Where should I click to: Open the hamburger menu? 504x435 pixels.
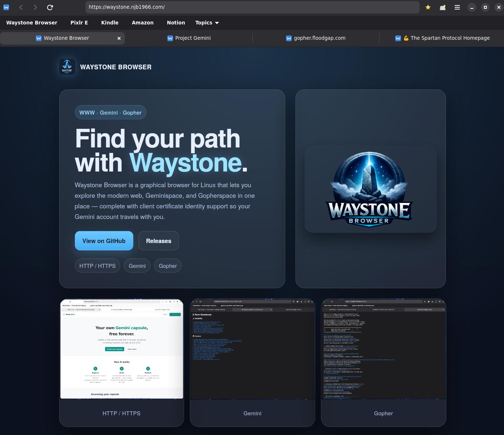(x=457, y=7)
